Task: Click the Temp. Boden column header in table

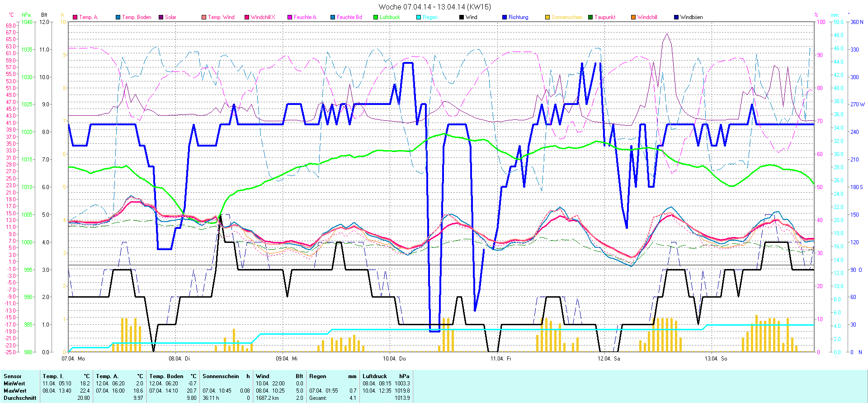Action: [166, 376]
